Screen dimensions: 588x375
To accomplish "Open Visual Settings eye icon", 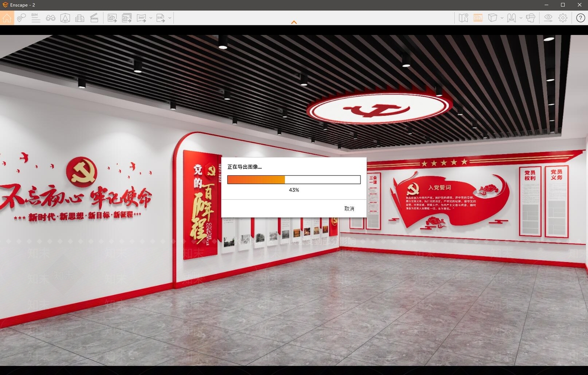I will pyautogui.click(x=548, y=18).
